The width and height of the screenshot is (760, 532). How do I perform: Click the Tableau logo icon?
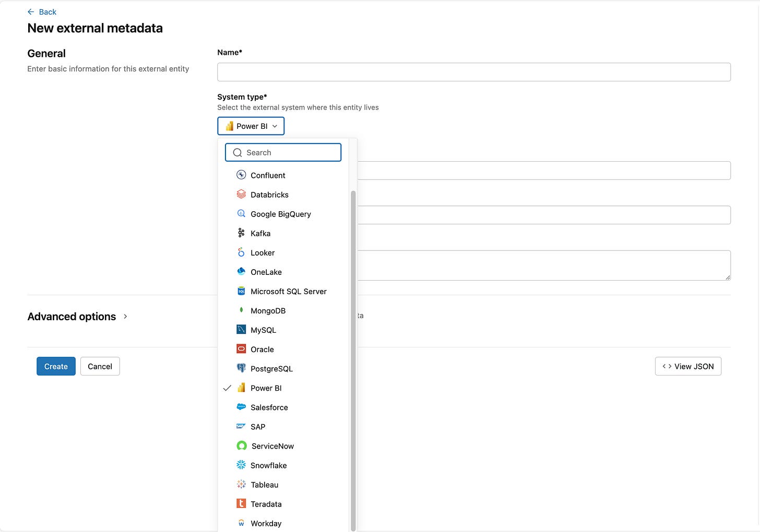(x=241, y=485)
